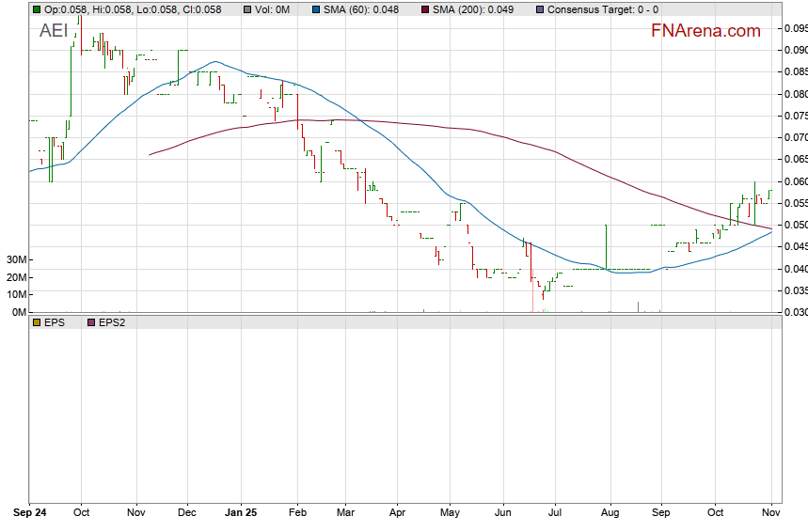This screenshot has width=808, height=532.
Task: Click the Nov label at right axis end
Action: tap(772, 514)
